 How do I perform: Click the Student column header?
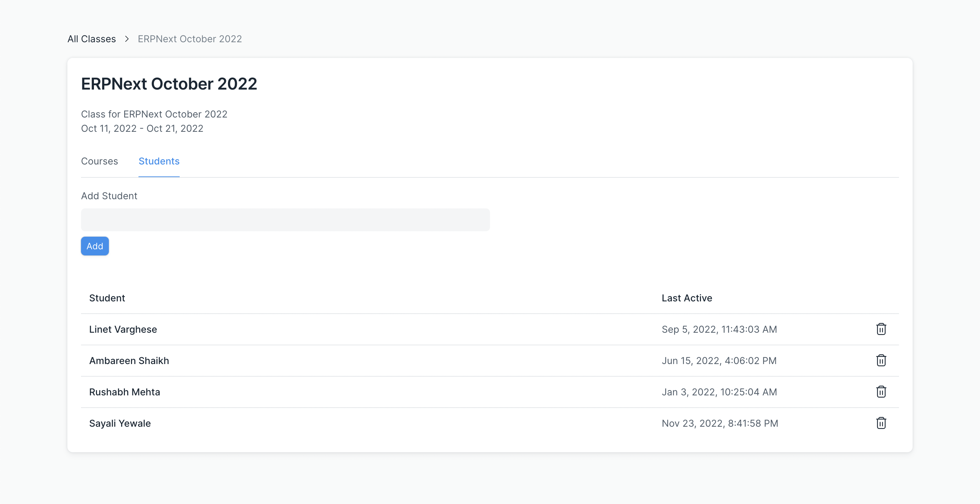click(107, 298)
